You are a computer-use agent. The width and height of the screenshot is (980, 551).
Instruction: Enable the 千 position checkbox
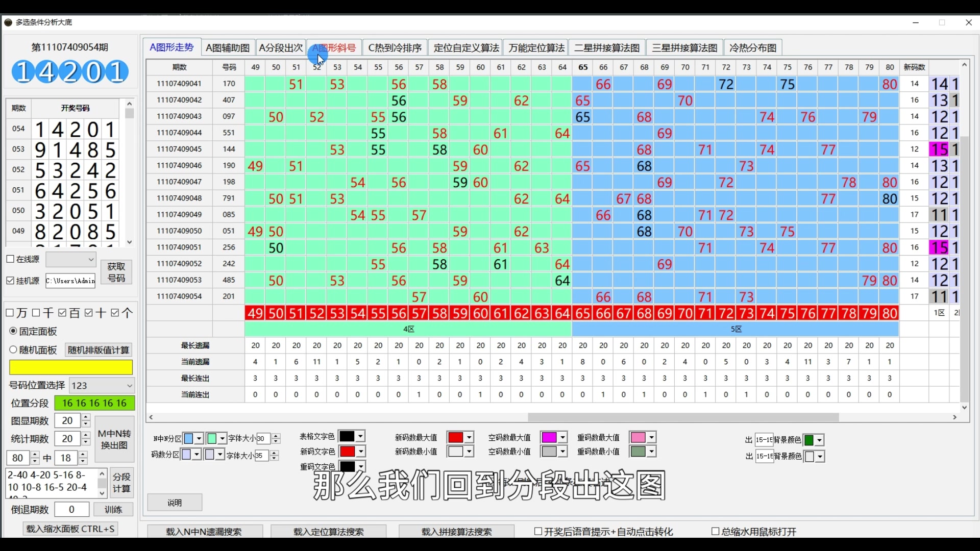coord(36,313)
